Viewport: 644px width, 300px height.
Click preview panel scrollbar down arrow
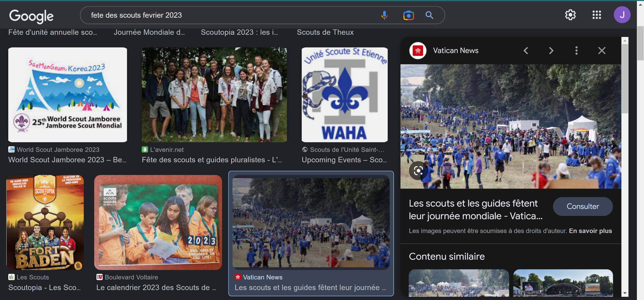[x=625, y=293]
